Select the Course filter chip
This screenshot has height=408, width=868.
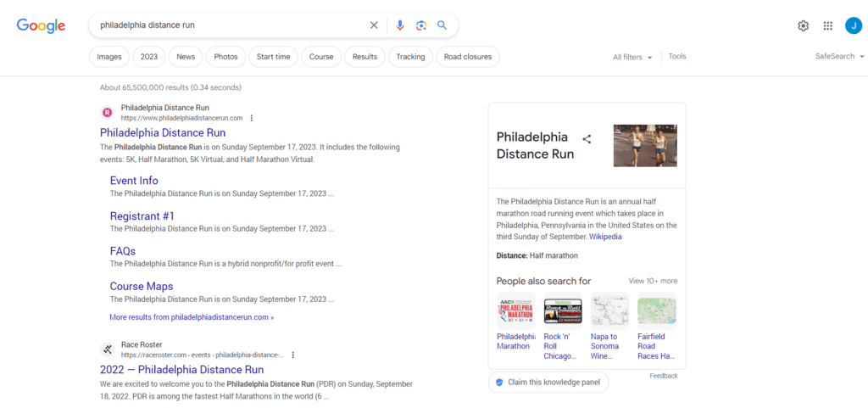coord(321,57)
